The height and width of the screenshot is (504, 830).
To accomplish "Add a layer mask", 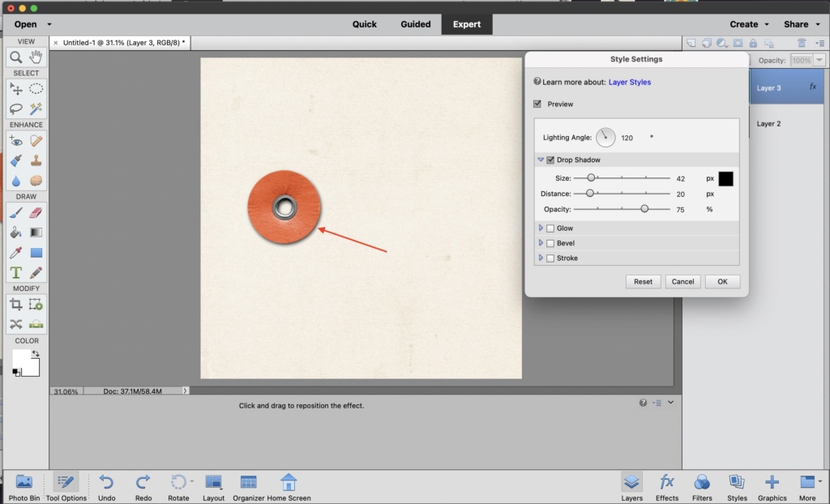I will tap(738, 43).
